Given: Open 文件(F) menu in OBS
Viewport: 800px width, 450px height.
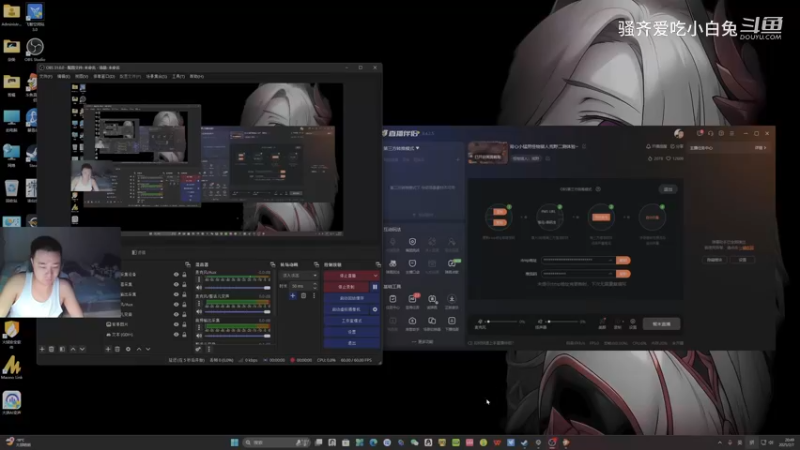Looking at the screenshot, I should click(46, 77).
